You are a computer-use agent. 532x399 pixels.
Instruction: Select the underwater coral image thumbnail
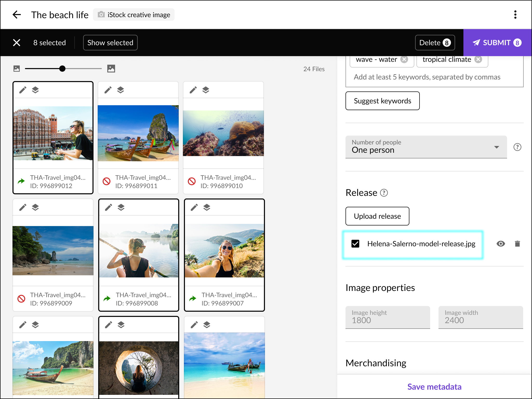(223, 133)
